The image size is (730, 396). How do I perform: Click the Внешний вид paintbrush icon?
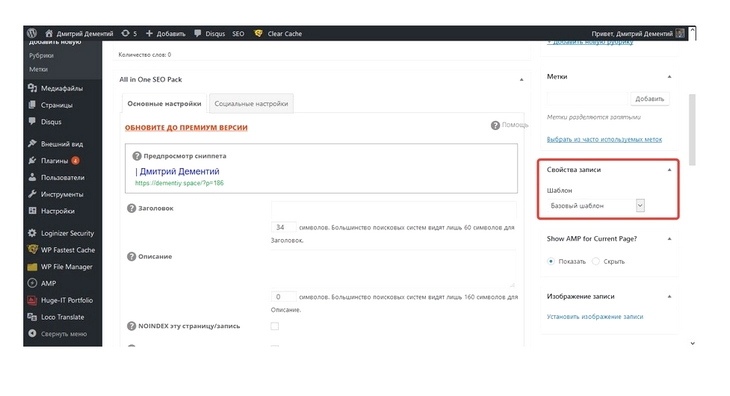click(x=32, y=143)
